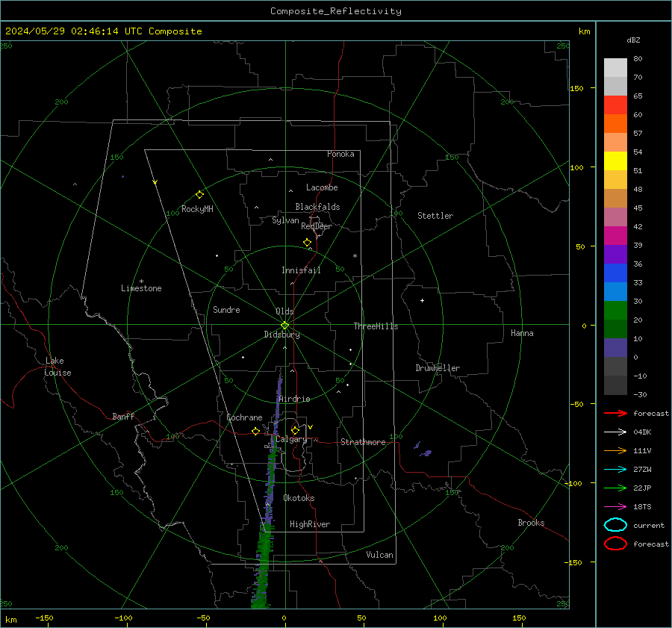Click the Okotoks city label
The height and width of the screenshot is (628, 672).
coord(299,498)
